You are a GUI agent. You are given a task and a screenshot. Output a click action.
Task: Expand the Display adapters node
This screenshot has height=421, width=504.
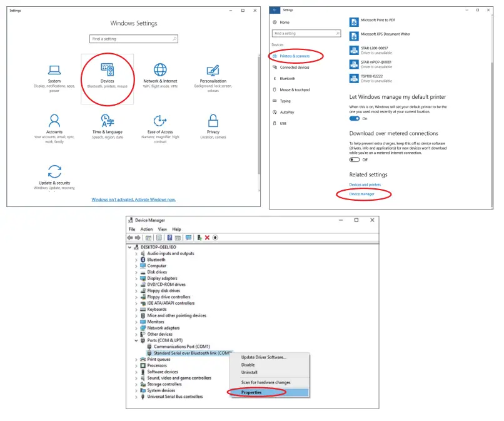coord(136,278)
